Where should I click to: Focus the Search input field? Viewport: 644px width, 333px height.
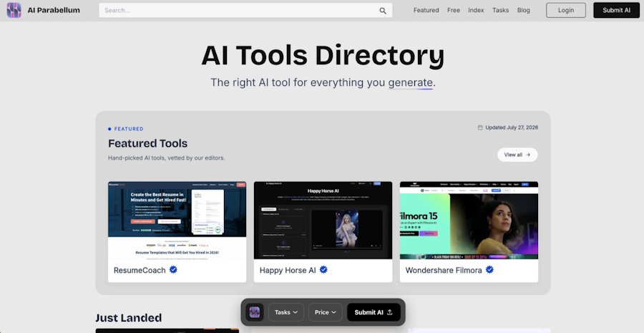pos(245,11)
